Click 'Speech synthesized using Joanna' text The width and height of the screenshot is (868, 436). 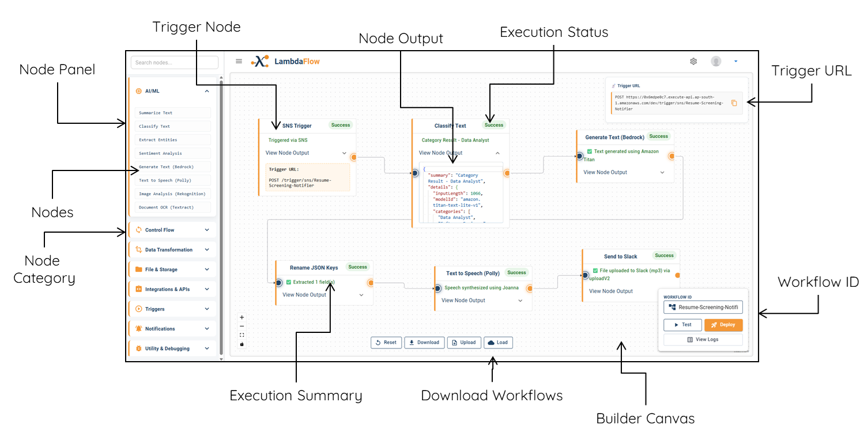pos(481,287)
